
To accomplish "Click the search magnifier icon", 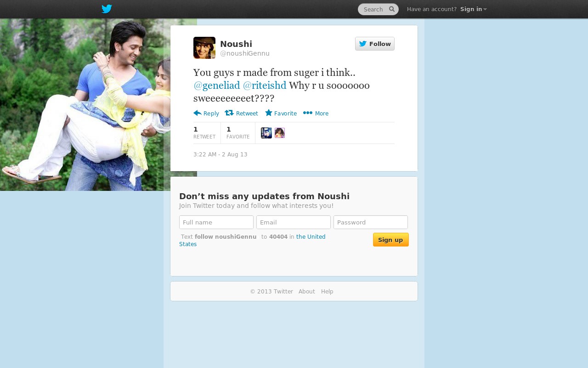I will (x=392, y=9).
